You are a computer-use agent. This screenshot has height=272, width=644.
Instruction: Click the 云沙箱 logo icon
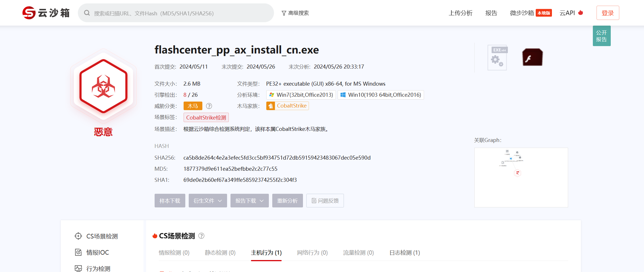tap(29, 13)
